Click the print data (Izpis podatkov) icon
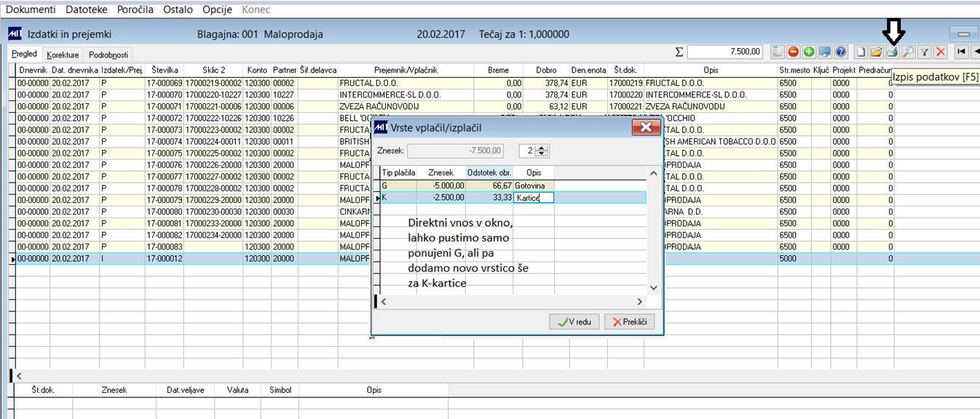980x419 pixels. tap(892, 52)
